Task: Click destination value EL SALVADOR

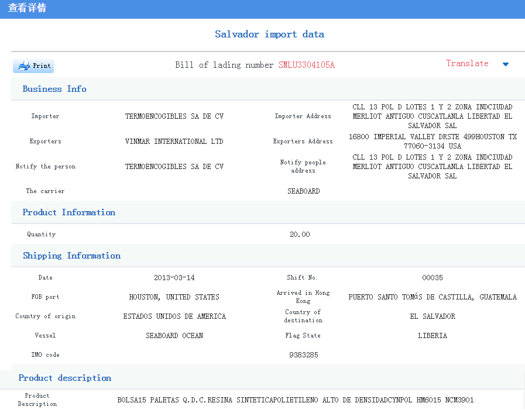Action: tap(433, 316)
